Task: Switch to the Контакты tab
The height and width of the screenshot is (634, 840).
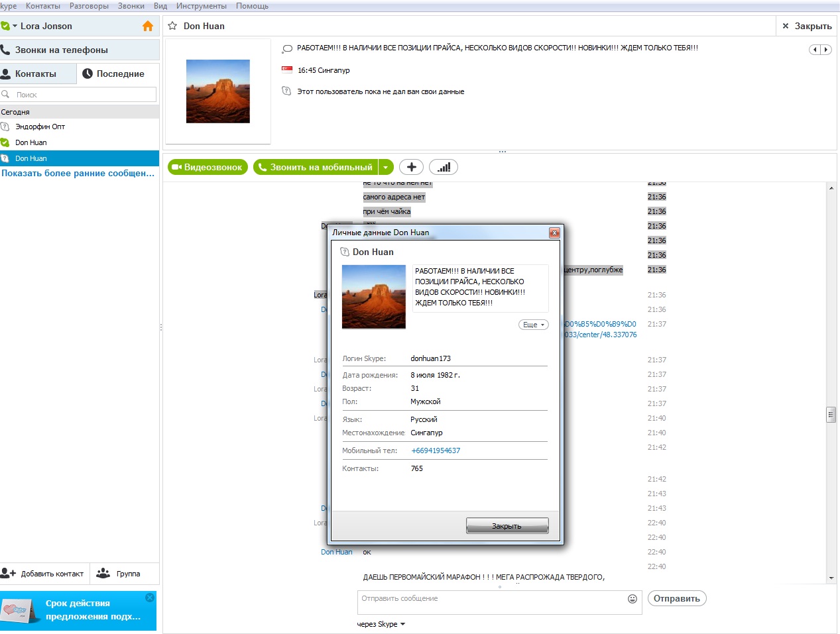Action: click(x=38, y=74)
